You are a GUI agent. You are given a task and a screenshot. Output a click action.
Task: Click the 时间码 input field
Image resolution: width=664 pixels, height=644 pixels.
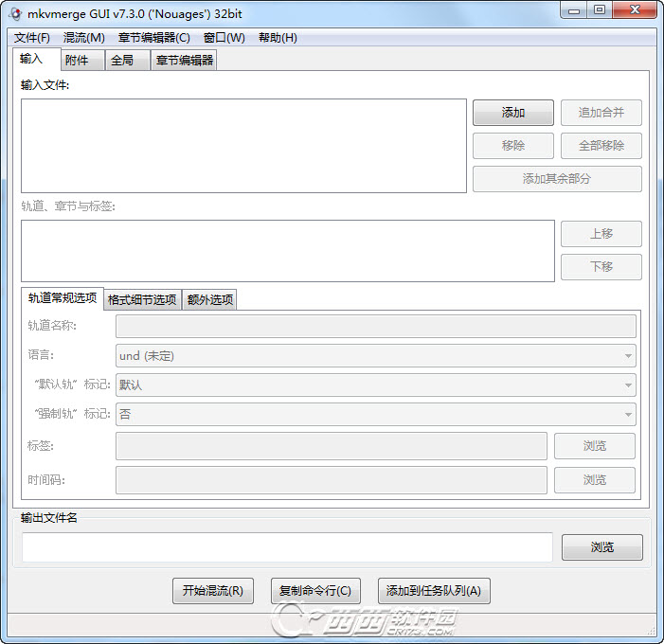point(332,480)
